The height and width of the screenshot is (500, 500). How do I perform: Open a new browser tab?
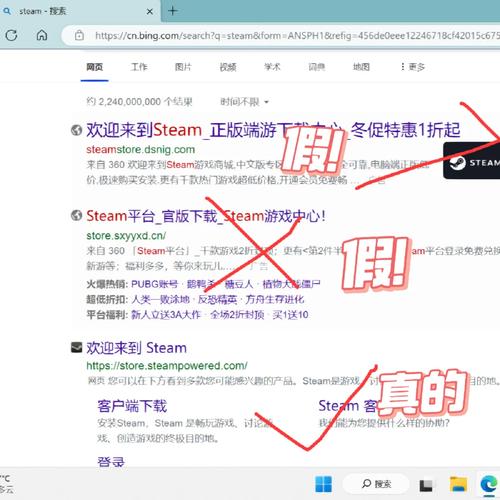click(173, 11)
